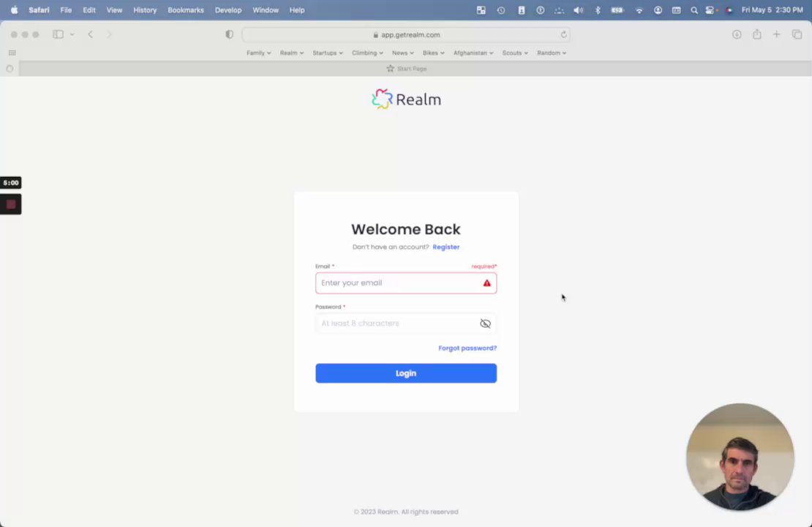812x527 pixels.
Task: Expand the sidebar options chevron
Action: click(72, 34)
